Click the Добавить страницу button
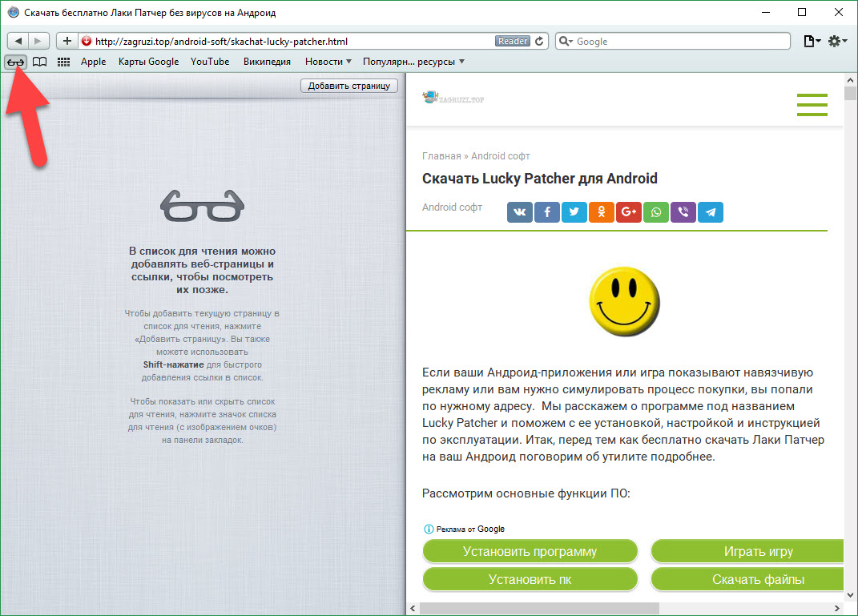The width and height of the screenshot is (858, 616). 348,86
